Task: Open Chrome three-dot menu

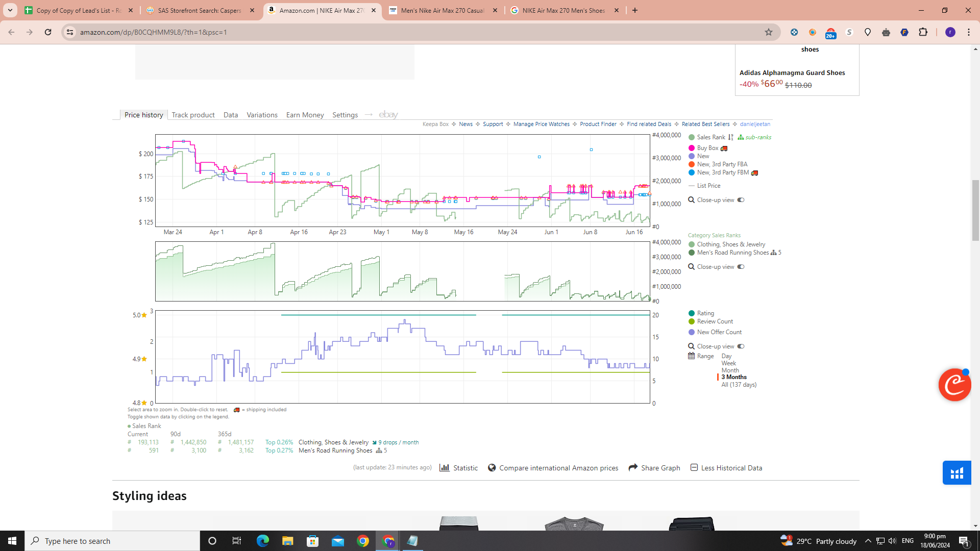Action: coord(968,32)
